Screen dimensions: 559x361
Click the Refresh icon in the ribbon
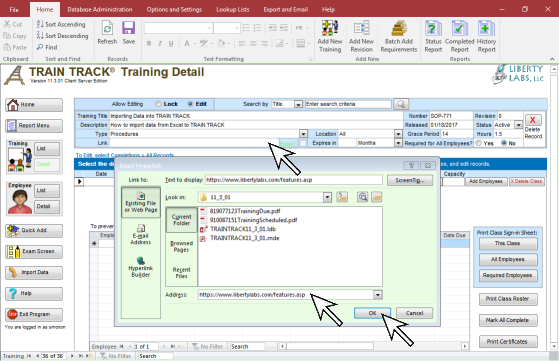[107, 29]
